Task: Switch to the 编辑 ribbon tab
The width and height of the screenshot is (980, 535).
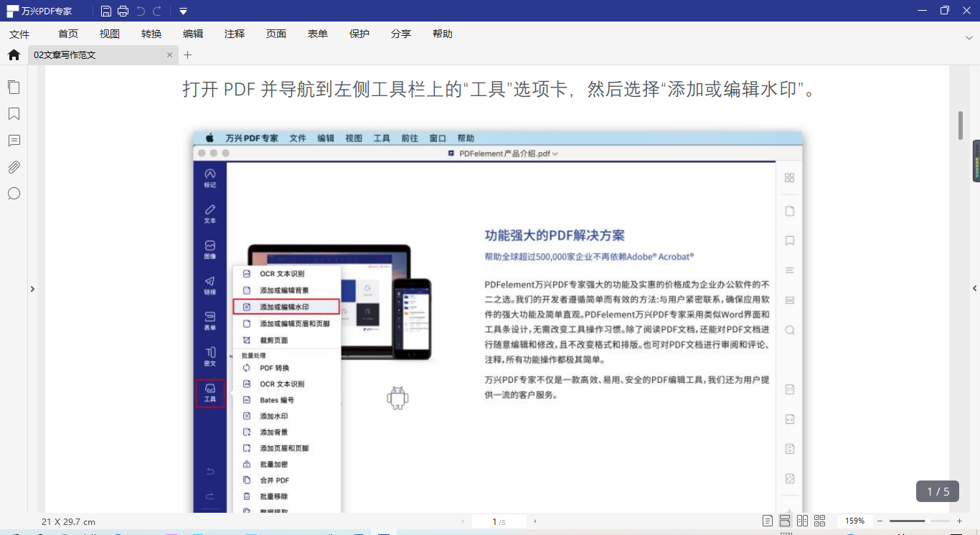Action: point(193,34)
